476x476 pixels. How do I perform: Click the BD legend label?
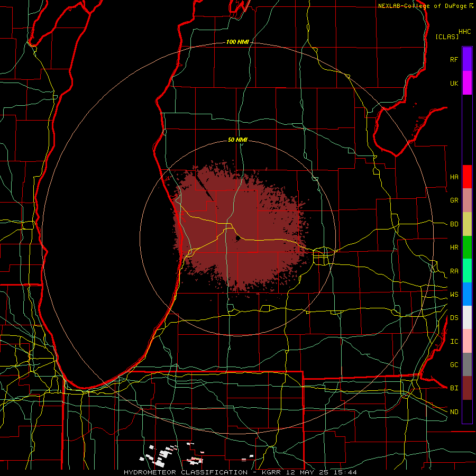[x=454, y=224]
